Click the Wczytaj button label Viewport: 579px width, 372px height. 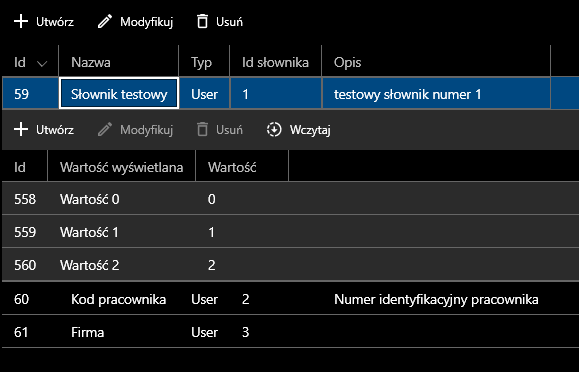[x=310, y=130]
